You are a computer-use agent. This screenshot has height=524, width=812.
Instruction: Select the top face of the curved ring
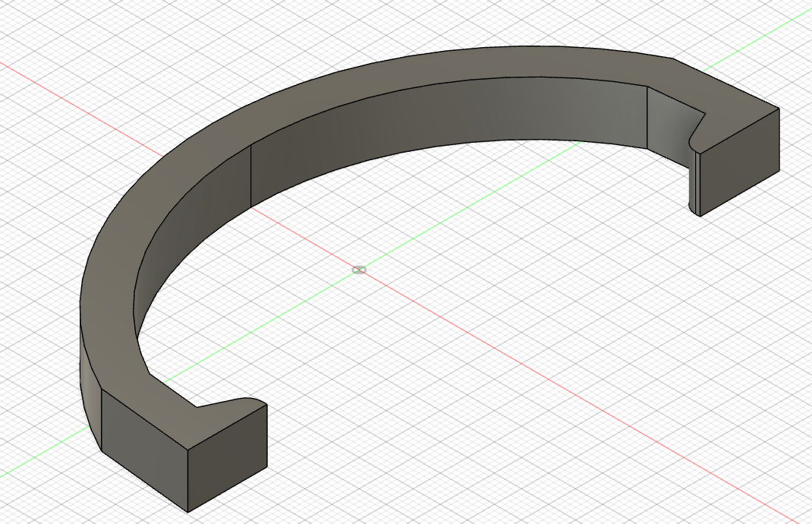363,88
